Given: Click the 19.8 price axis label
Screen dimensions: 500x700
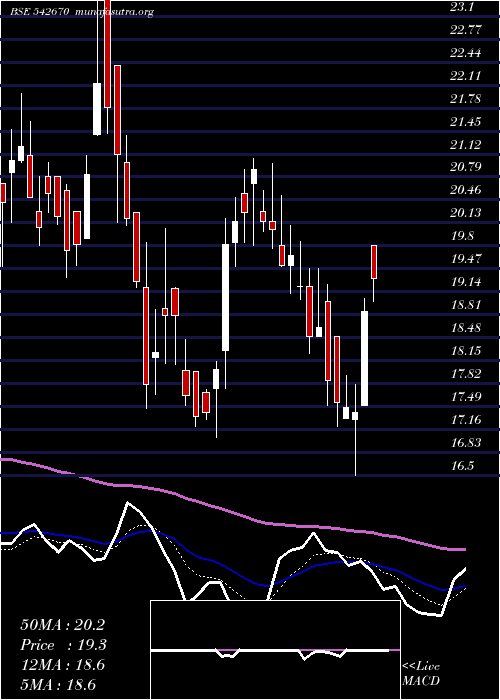Looking at the screenshot, I should 462,235.
